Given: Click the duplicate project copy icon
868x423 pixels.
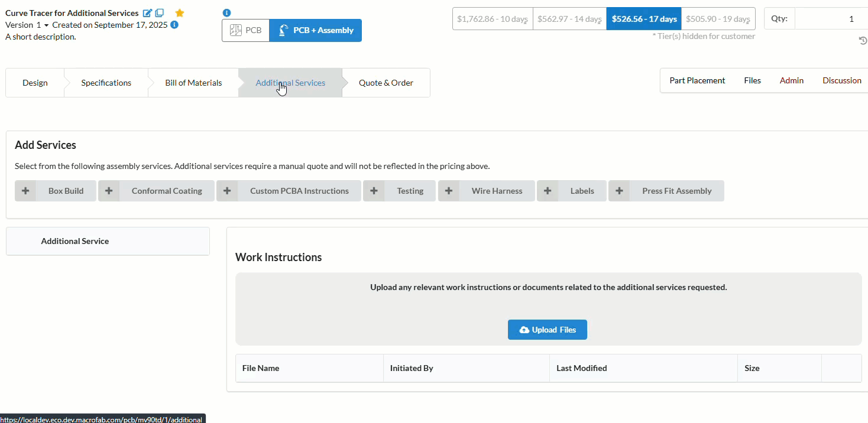Looking at the screenshot, I should (160, 13).
